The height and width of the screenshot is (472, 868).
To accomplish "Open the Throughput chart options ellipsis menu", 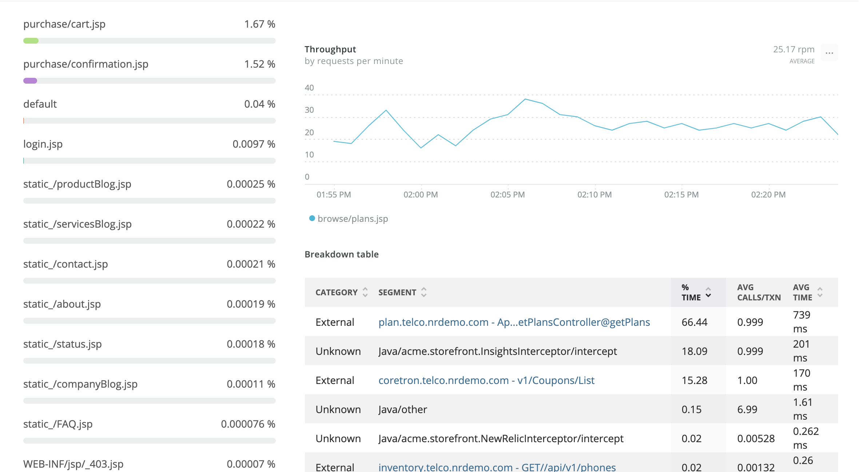I will [829, 53].
